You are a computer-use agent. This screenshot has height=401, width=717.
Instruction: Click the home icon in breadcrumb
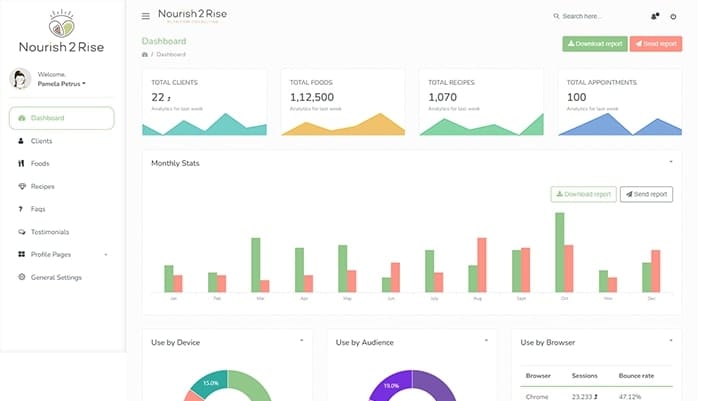click(x=144, y=54)
